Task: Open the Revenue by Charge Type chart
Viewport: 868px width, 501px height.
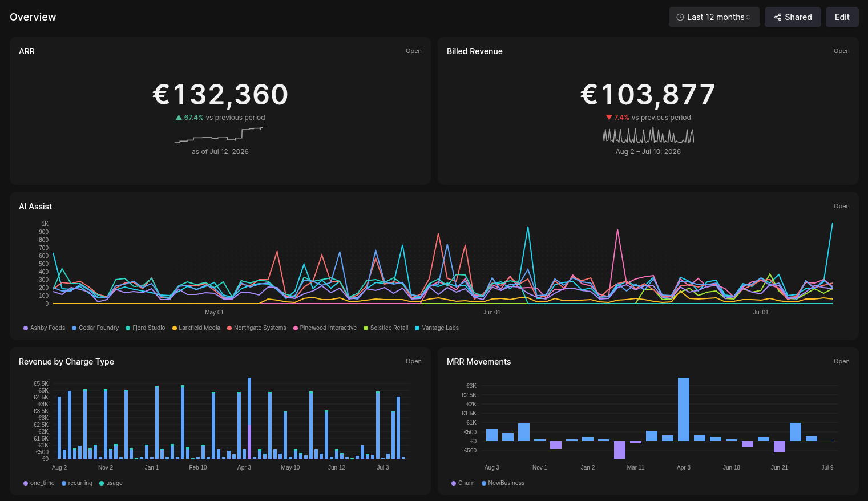Action: point(414,361)
